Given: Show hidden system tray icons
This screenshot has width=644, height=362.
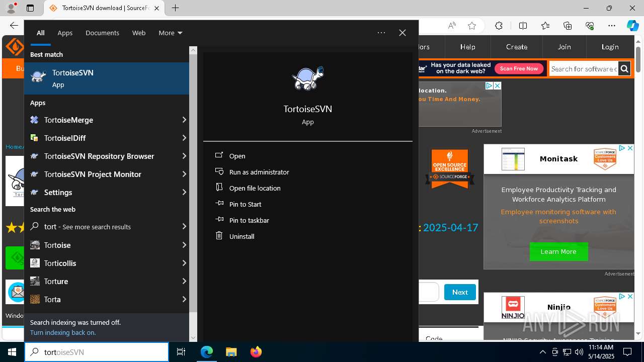Looking at the screenshot, I should [x=542, y=352].
